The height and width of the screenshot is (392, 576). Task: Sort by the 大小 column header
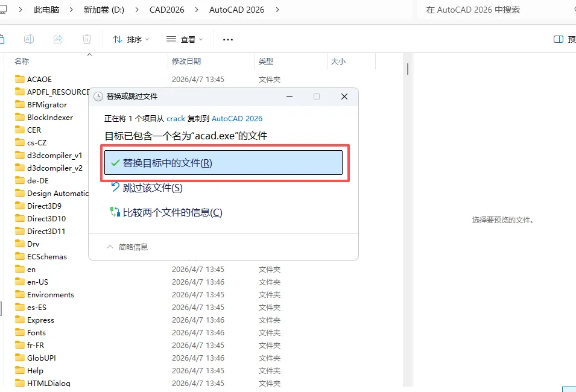point(338,62)
